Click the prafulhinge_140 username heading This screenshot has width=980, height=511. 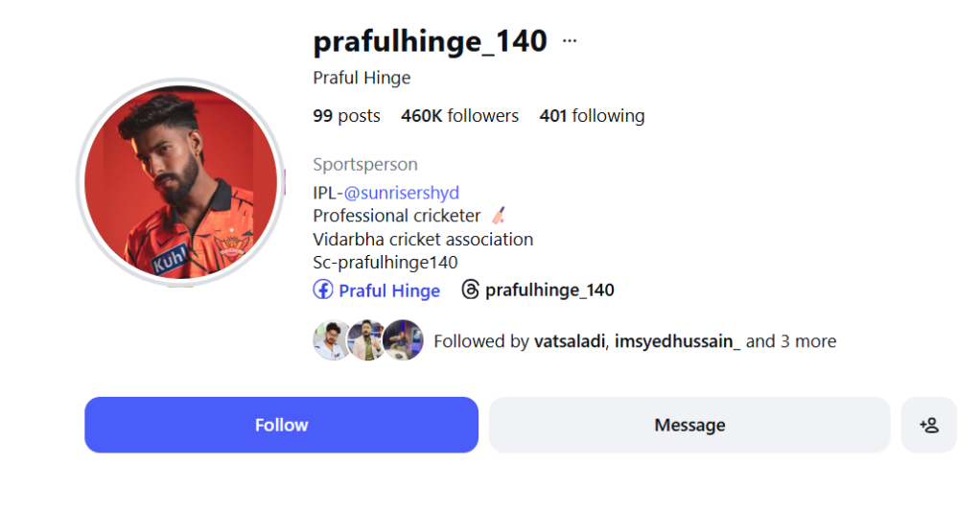tap(430, 41)
